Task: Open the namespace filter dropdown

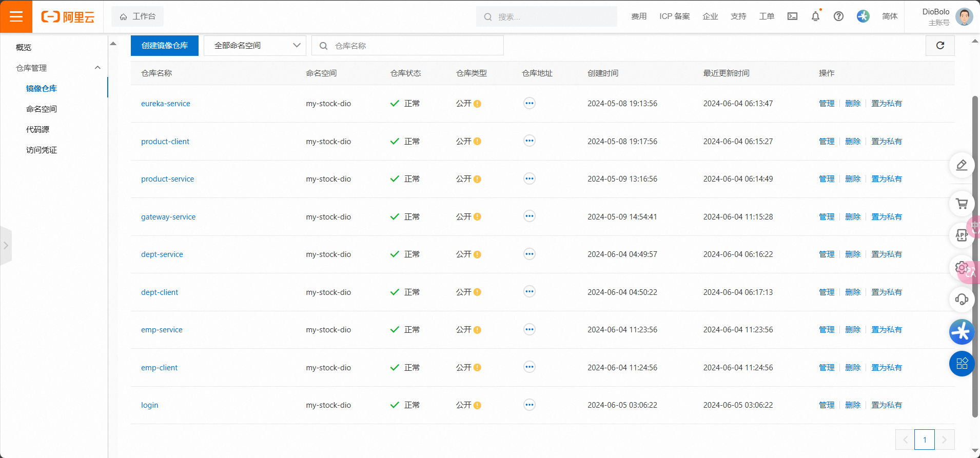Action: pyautogui.click(x=255, y=46)
